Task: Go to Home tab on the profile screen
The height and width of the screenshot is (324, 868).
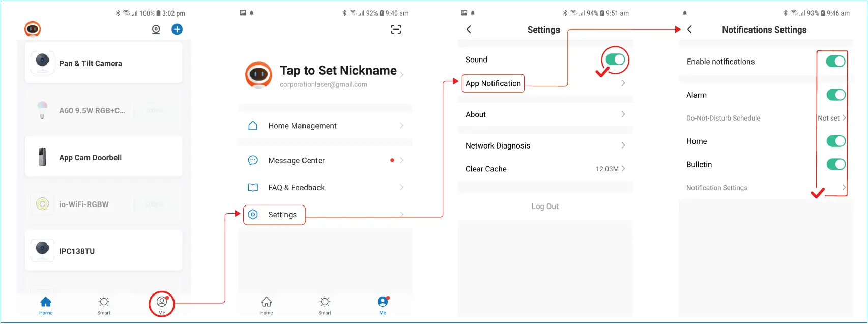Action: pyautogui.click(x=267, y=306)
